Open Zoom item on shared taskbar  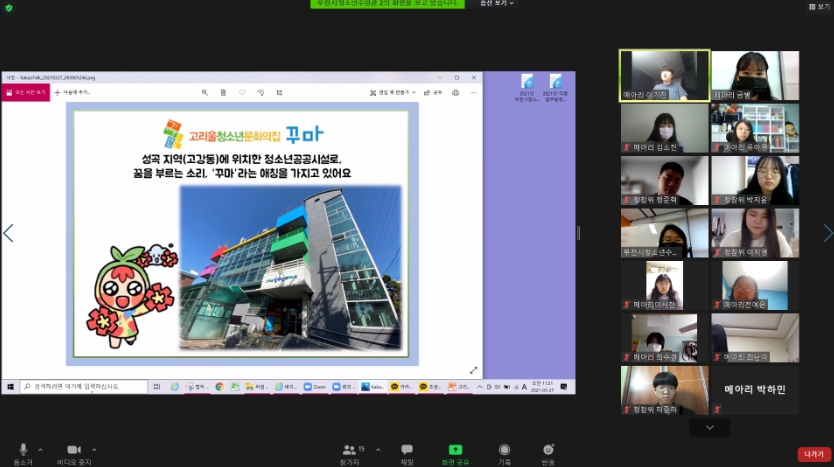coord(315,387)
